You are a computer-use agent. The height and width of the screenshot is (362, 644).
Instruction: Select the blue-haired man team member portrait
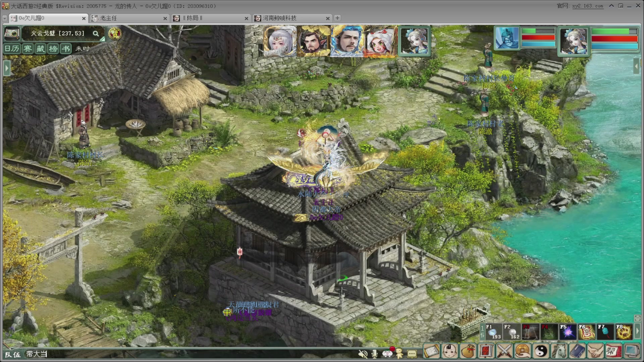[x=347, y=41]
